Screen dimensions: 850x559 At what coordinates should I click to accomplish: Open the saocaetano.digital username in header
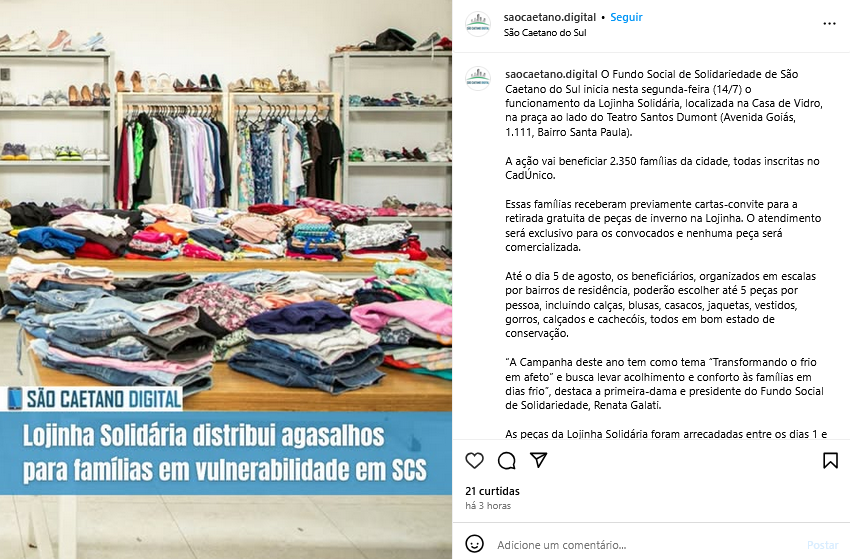click(x=549, y=17)
